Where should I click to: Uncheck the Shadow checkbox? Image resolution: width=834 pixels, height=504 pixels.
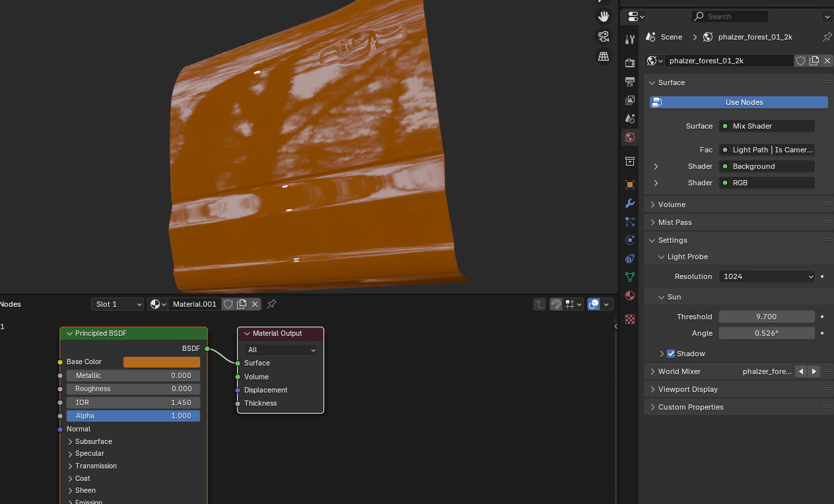click(x=671, y=354)
